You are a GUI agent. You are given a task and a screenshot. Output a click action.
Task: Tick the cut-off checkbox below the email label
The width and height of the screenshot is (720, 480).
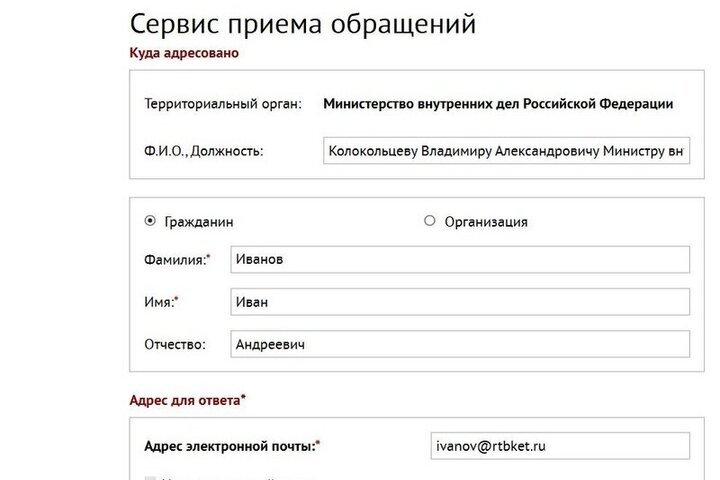[x=151, y=477]
